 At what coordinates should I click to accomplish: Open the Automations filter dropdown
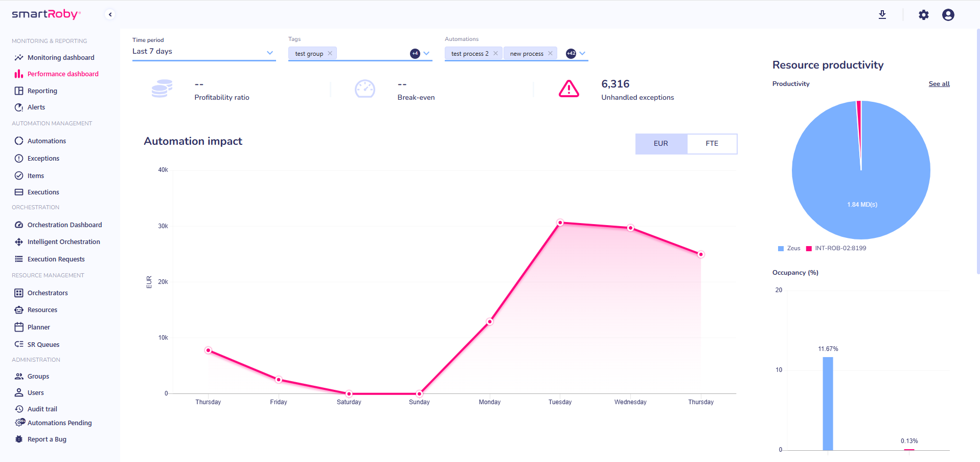582,53
